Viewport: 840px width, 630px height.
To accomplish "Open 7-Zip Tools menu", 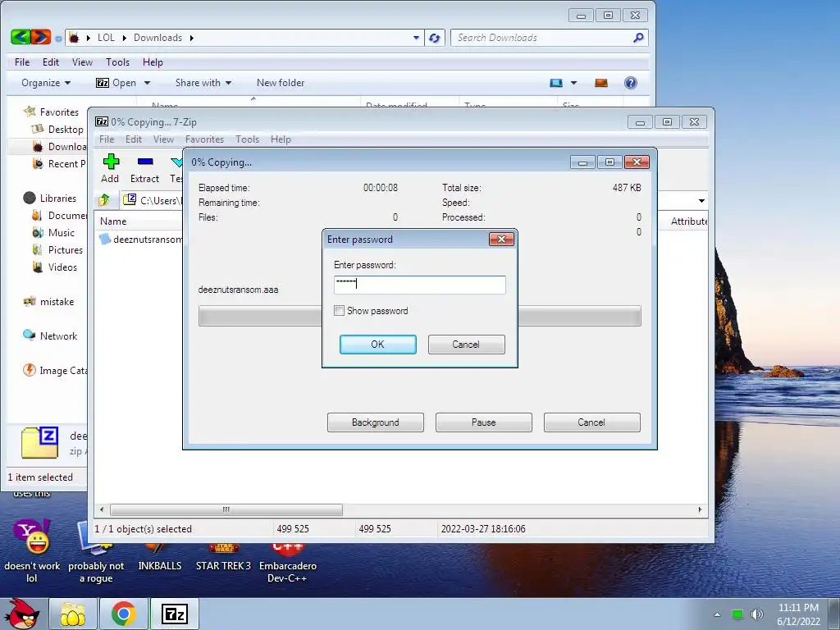I will click(247, 139).
